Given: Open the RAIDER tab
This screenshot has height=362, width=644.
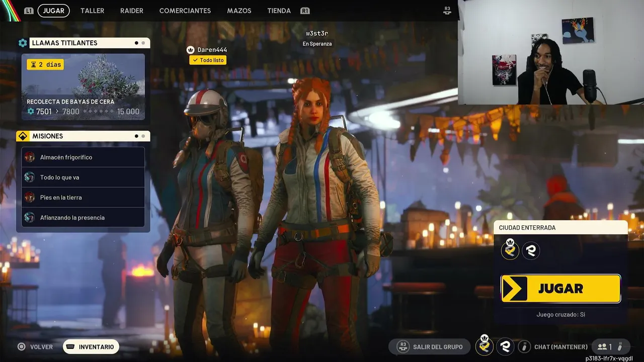Looking at the screenshot, I should click(x=132, y=11).
